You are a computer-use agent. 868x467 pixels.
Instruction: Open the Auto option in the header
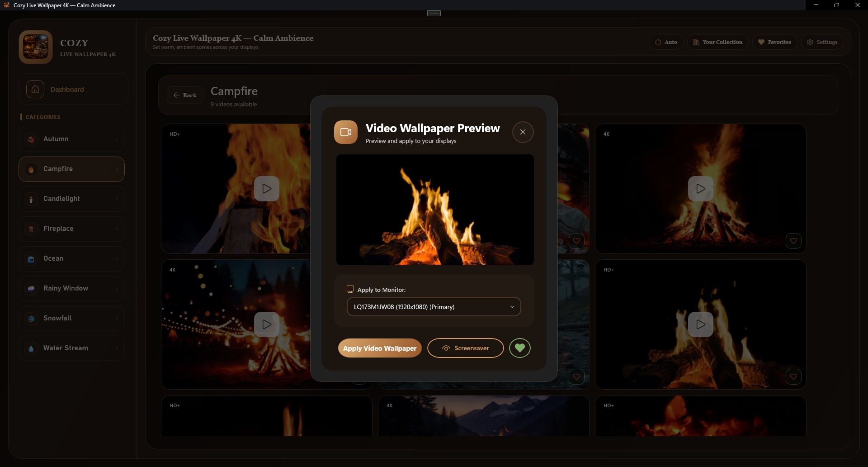[666, 42]
